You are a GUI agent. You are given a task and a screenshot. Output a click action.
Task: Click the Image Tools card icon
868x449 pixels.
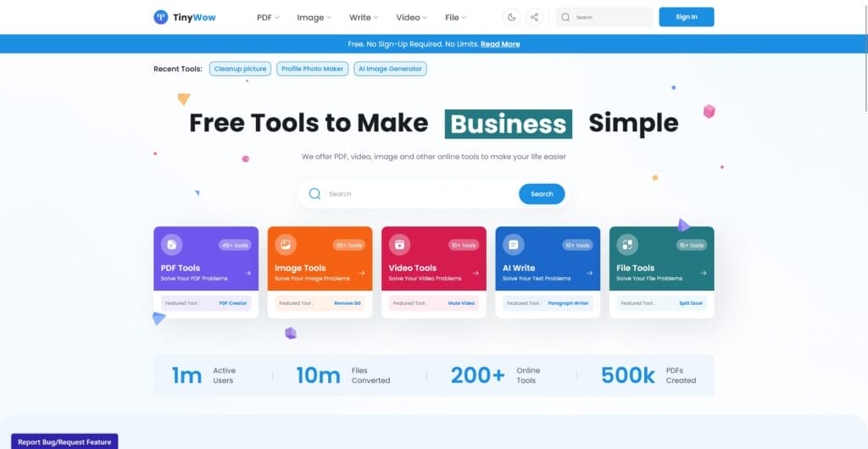click(286, 244)
